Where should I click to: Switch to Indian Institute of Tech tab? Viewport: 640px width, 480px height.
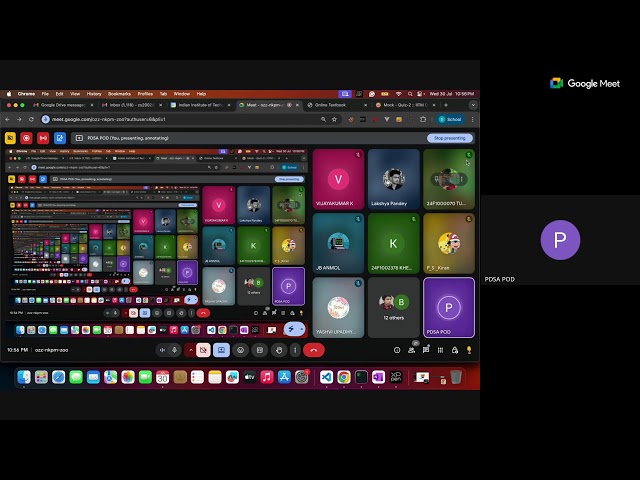point(200,105)
